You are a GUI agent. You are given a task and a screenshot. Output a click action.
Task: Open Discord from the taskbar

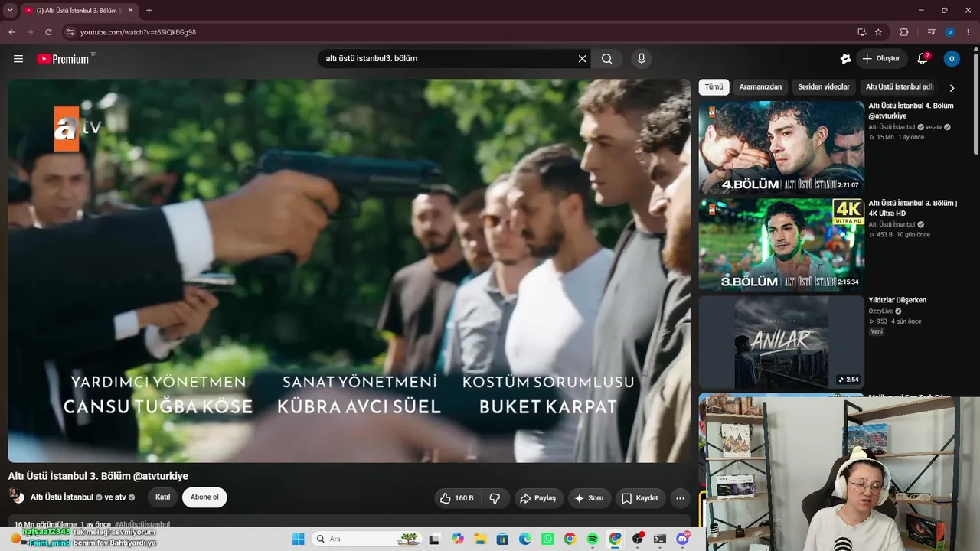[683, 539]
